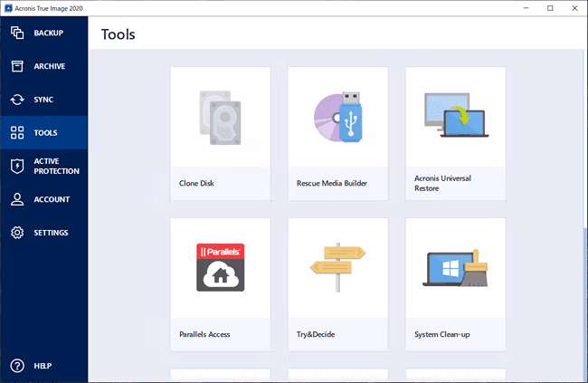The image size is (588, 383).
Task: Click the Sync arrows icon
Action: [17, 100]
